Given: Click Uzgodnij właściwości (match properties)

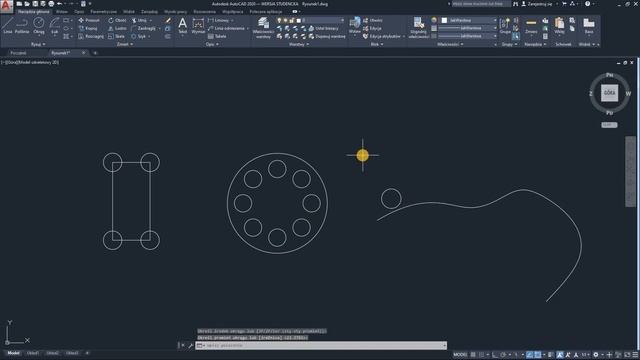Looking at the screenshot, I should tap(418, 27).
